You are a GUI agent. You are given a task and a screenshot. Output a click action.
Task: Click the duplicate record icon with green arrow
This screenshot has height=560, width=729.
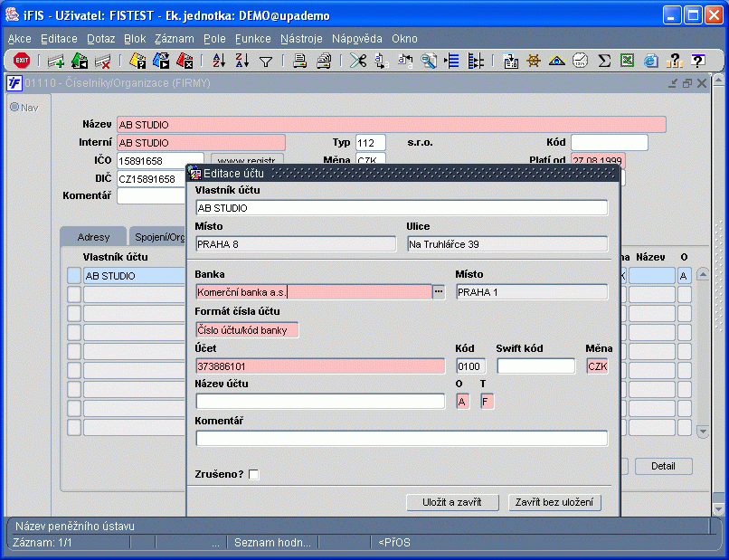80,61
